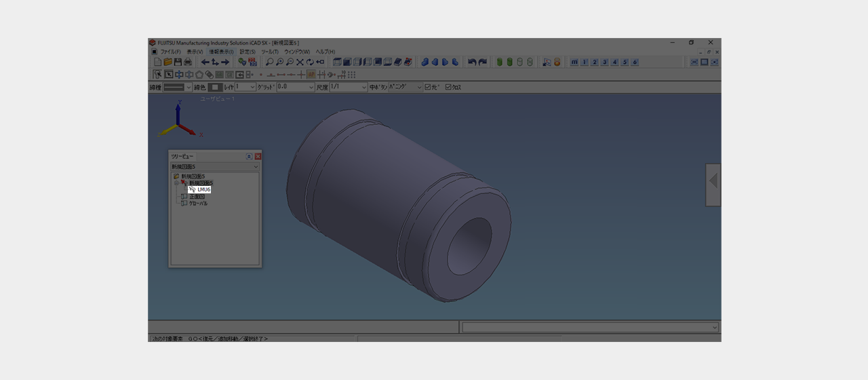Screen dimensions: 868x380
Task: Click the redo arrow icon
Action: (482, 62)
